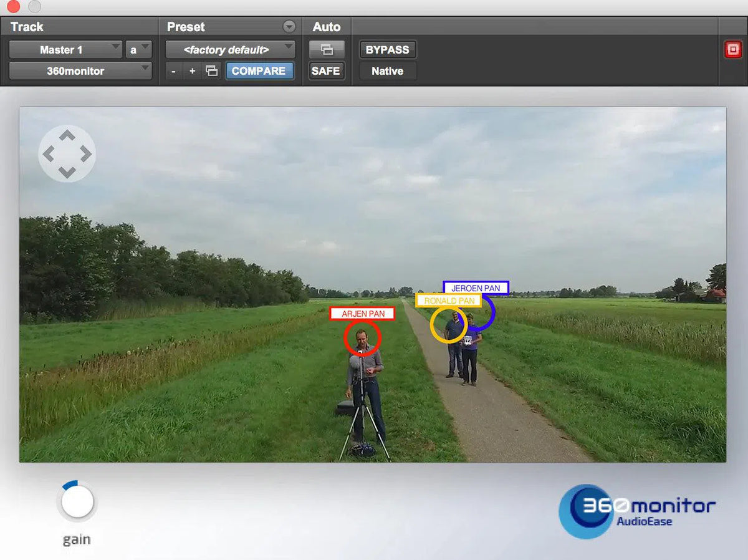Enable automation SAFE mode

click(326, 71)
